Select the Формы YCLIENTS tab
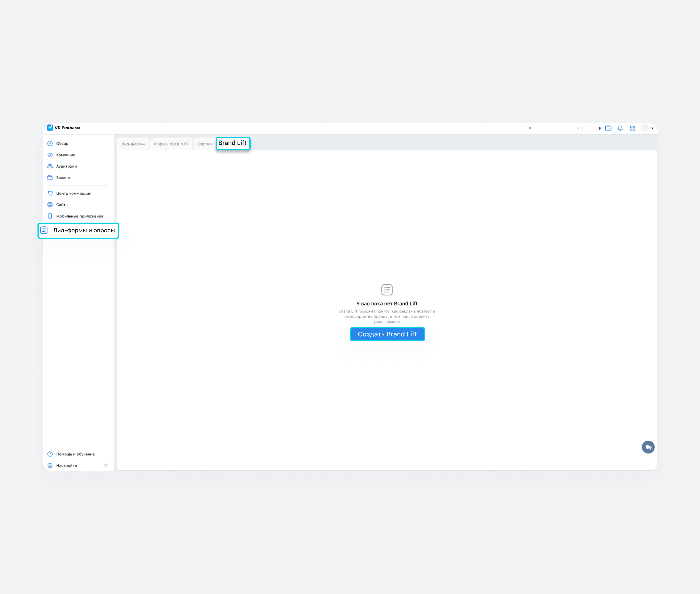 pyautogui.click(x=171, y=144)
